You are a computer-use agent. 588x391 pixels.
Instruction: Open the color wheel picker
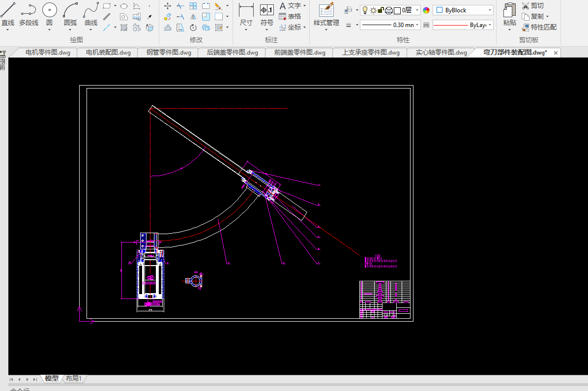coord(426,10)
